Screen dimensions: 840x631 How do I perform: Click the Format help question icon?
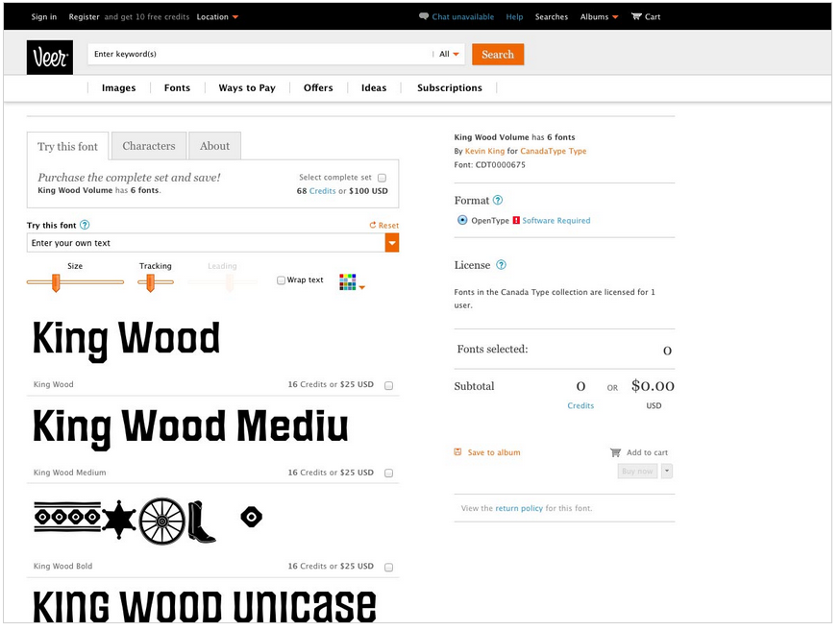click(x=498, y=200)
